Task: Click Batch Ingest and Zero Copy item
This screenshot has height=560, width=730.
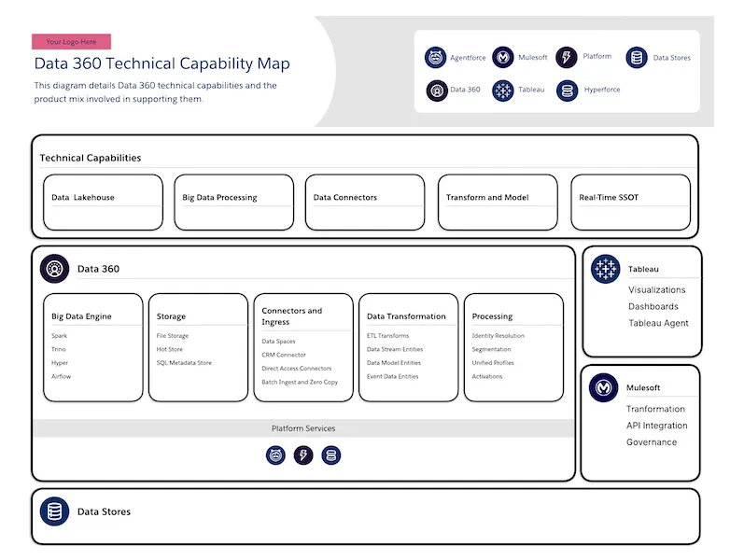Action: tap(300, 382)
